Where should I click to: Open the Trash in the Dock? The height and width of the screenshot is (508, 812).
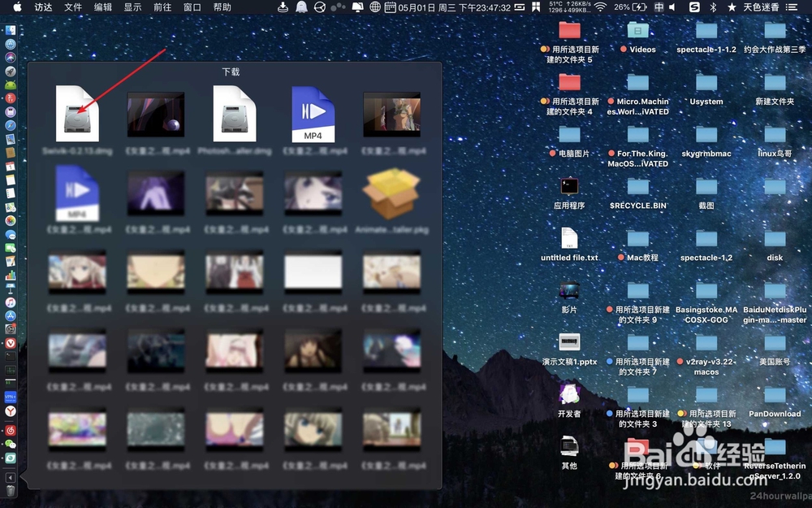click(11, 491)
